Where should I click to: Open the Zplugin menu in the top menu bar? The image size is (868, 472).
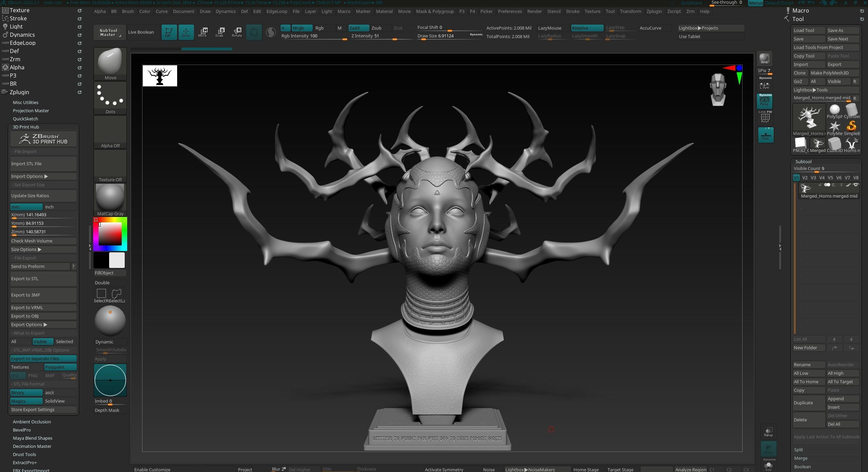tap(654, 11)
